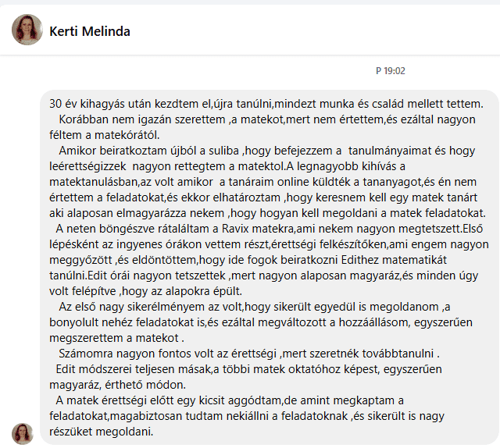Screen dimensions: 500x448
Task: Open Kerti Melinda's profile picture in header
Action: (27, 30)
